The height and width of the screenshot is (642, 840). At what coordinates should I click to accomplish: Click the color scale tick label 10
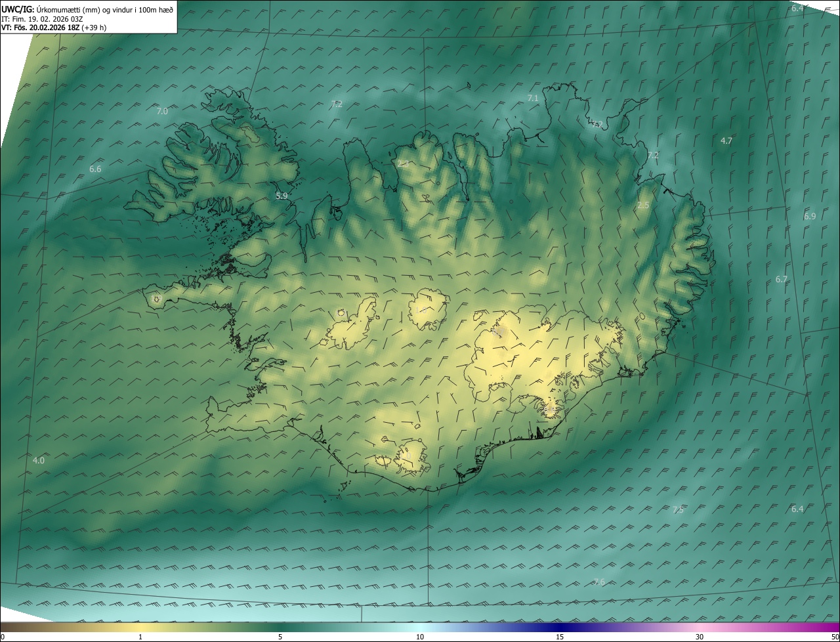[420, 637]
